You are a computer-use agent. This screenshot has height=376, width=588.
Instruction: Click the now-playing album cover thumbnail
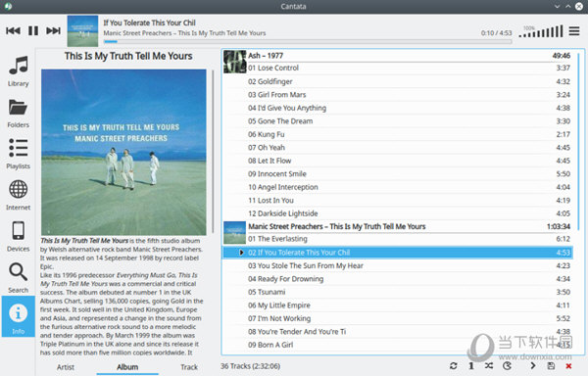click(82, 30)
